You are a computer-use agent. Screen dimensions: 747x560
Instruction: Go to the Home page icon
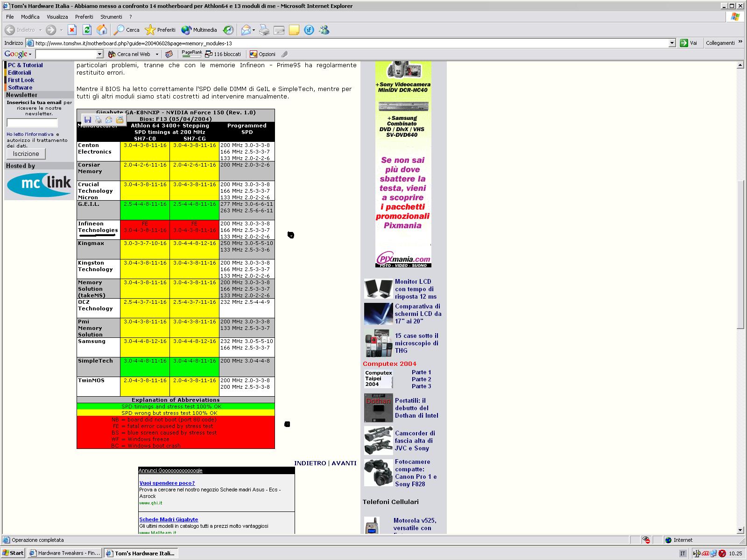102,30
